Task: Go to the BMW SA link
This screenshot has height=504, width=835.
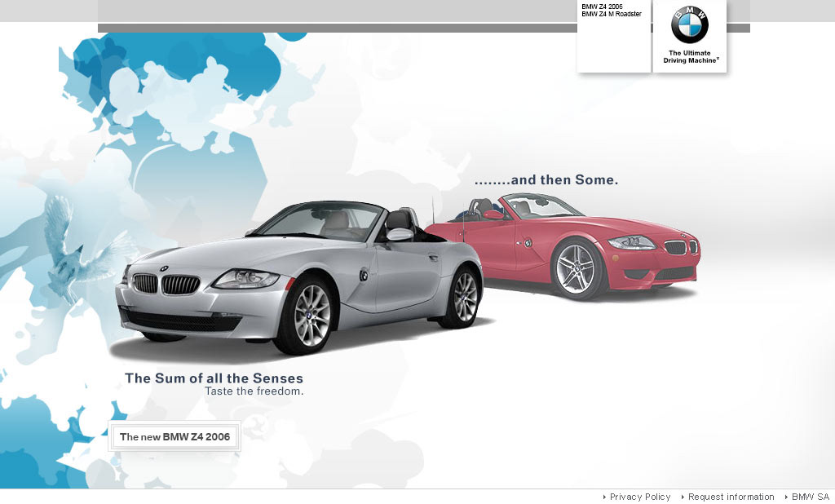Action: coord(810,497)
